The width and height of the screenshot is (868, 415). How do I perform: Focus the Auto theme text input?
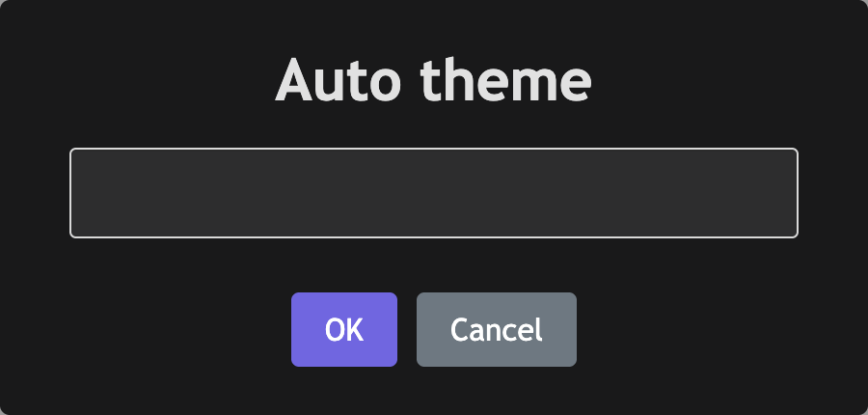pyautogui.click(x=434, y=193)
